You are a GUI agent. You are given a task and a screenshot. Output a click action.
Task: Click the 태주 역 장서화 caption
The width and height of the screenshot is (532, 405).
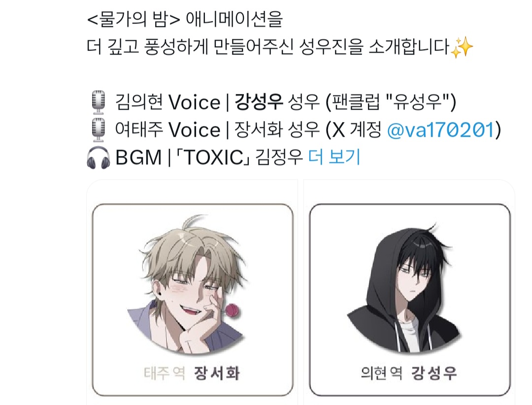tap(192, 373)
